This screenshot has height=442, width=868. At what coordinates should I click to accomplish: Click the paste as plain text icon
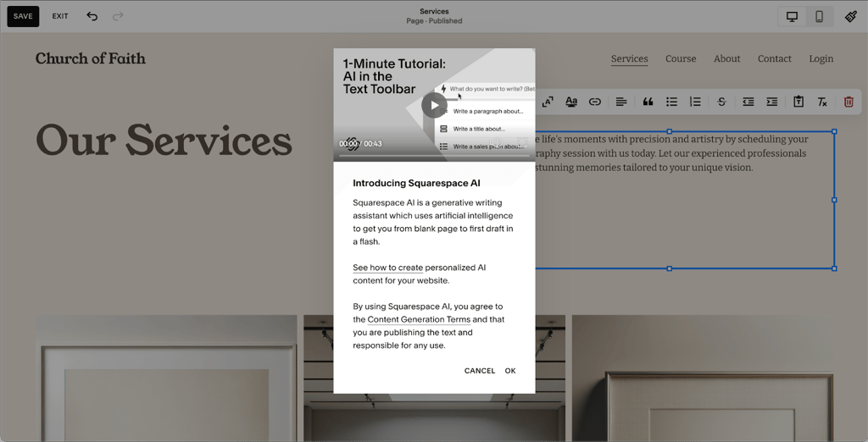(798, 102)
